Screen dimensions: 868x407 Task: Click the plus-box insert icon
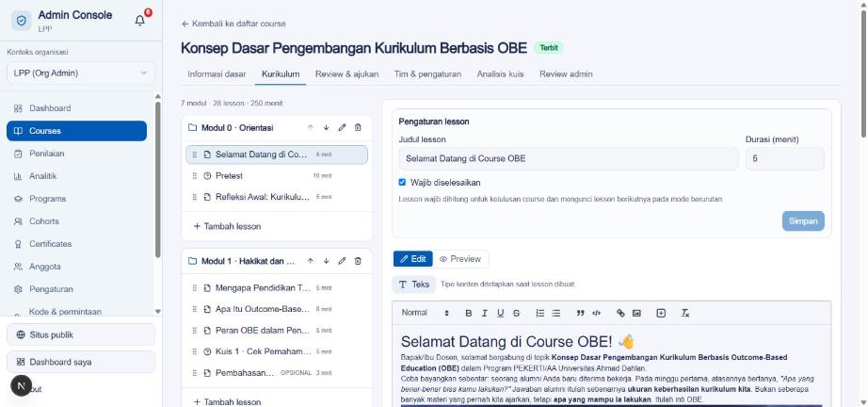(661, 313)
